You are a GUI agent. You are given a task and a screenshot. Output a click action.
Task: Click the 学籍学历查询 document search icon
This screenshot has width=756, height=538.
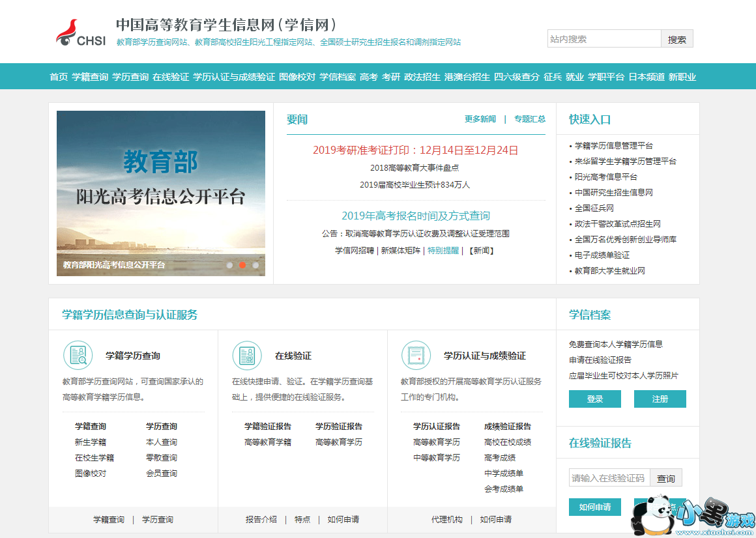click(78, 356)
